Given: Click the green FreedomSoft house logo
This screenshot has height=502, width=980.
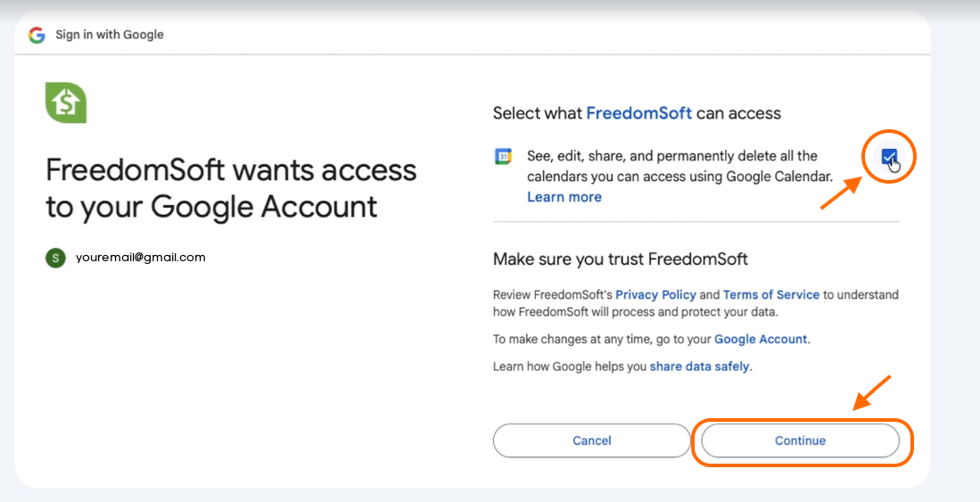Looking at the screenshot, I should [x=66, y=103].
